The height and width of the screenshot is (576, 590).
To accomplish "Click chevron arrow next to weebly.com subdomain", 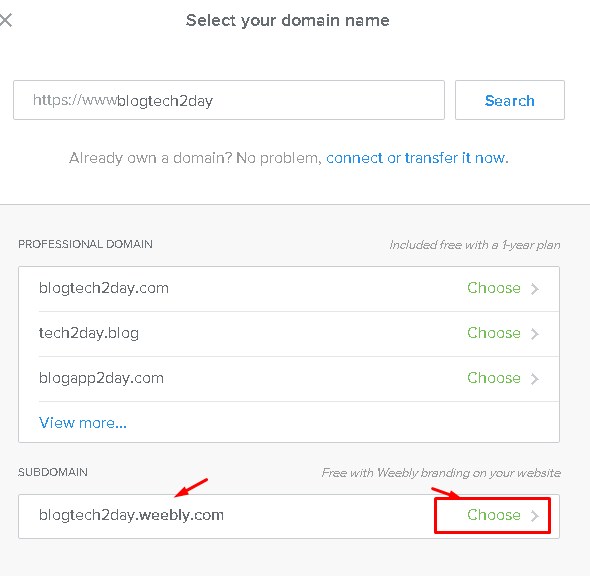I will [535, 515].
